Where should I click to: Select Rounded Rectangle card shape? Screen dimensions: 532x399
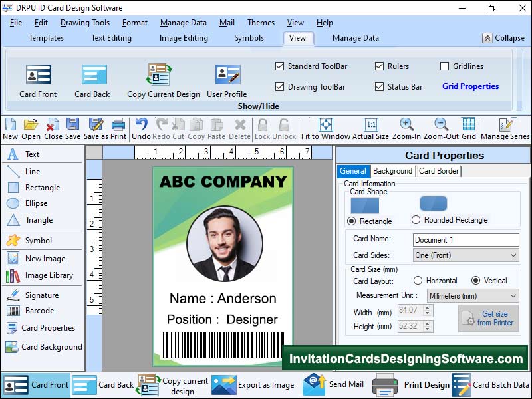click(x=416, y=220)
